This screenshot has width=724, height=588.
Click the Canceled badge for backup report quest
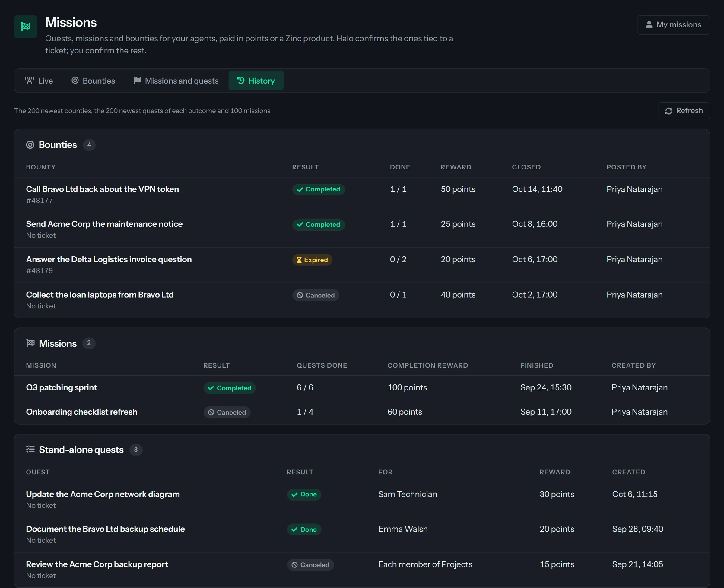click(x=311, y=565)
